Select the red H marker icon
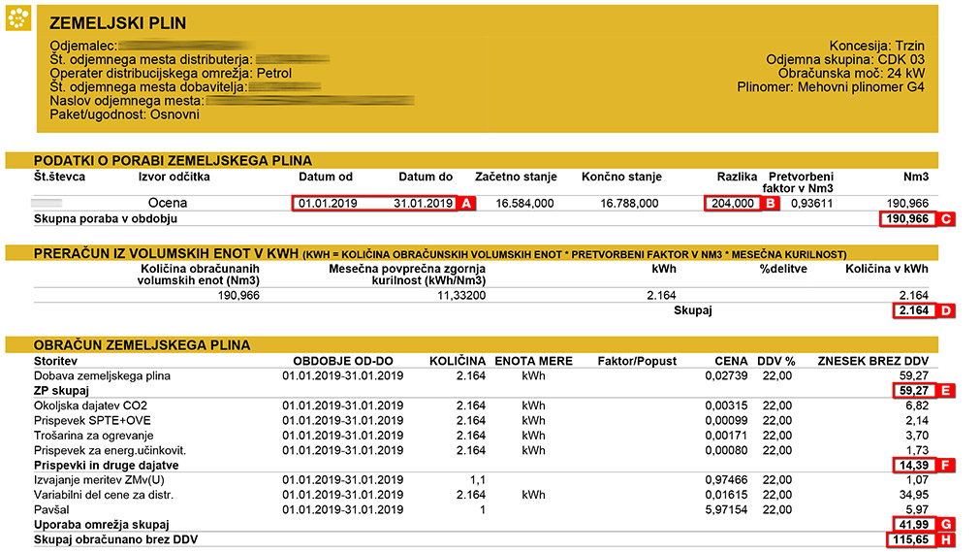980x552 pixels. coord(947,538)
